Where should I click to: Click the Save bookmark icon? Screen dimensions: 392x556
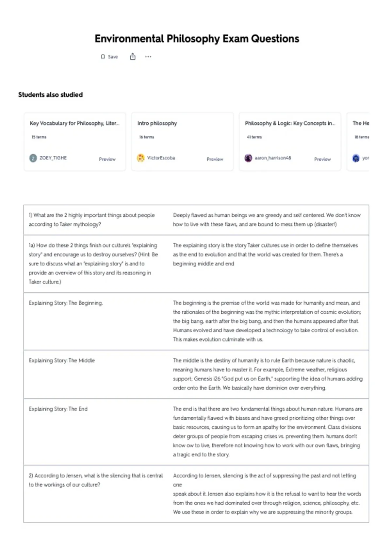tap(103, 57)
